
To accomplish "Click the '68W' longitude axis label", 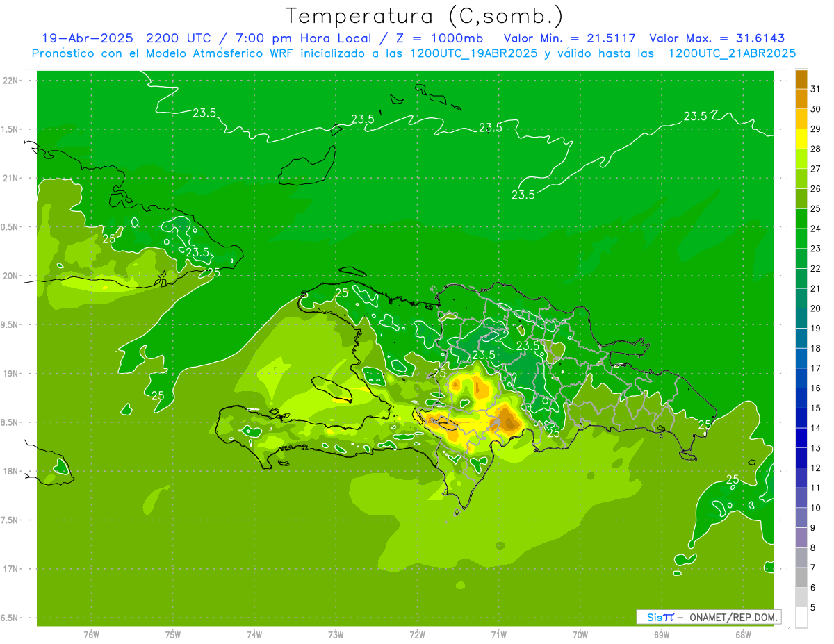I will click(743, 634).
